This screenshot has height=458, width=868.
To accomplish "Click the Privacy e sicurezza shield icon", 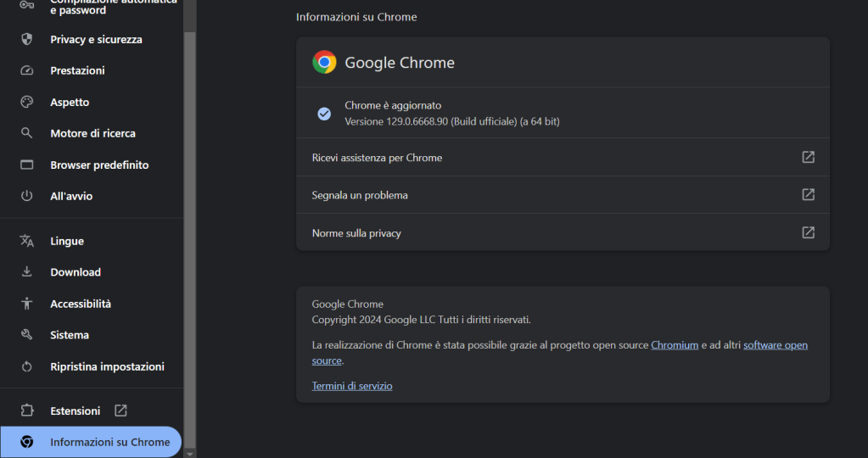I will pos(26,39).
